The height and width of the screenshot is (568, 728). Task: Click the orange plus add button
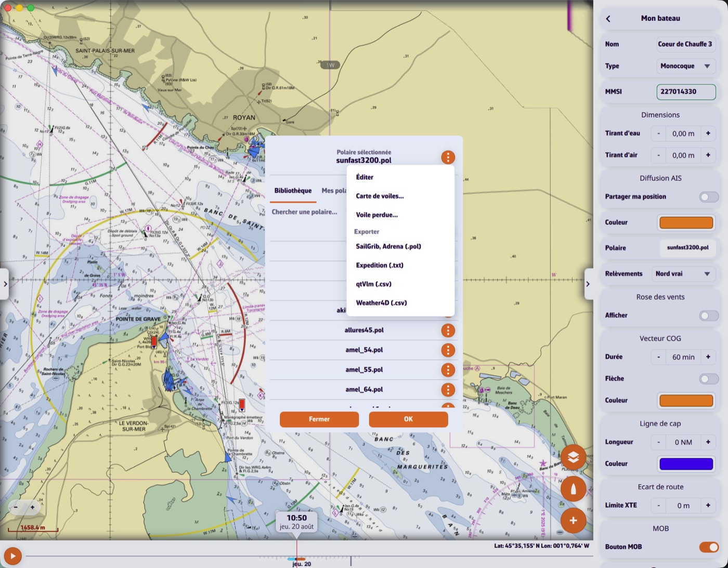tap(573, 521)
